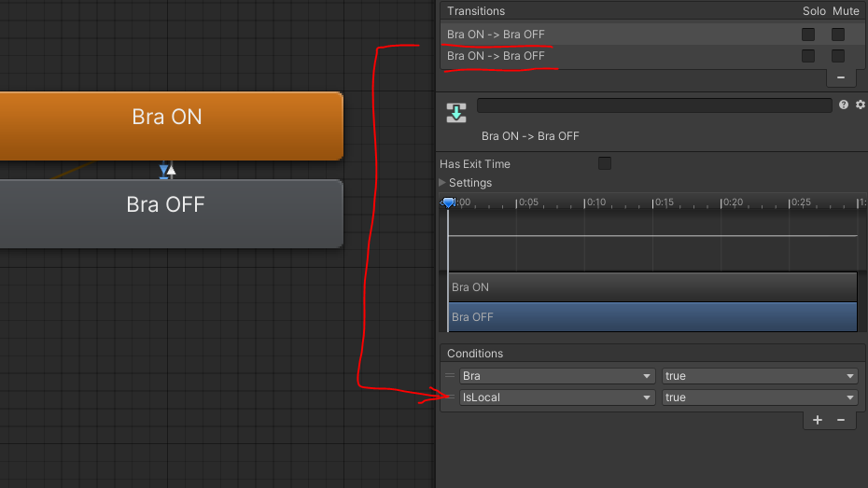Grab the Bra condition reorder handle
This screenshot has width=868, height=488.
pyautogui.click(x=450, y=376)
